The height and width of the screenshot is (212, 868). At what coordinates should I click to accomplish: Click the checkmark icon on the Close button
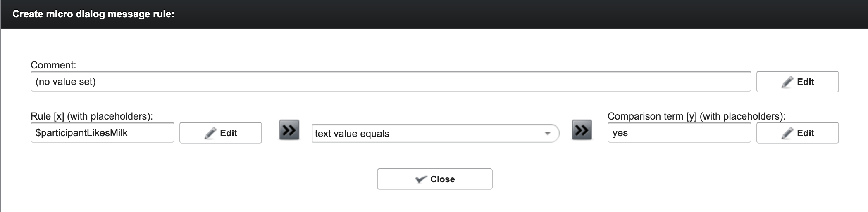click(421, 179)
